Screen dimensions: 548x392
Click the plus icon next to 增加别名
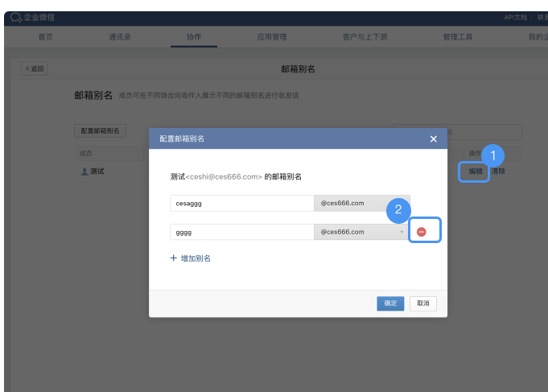click(173, 258)
